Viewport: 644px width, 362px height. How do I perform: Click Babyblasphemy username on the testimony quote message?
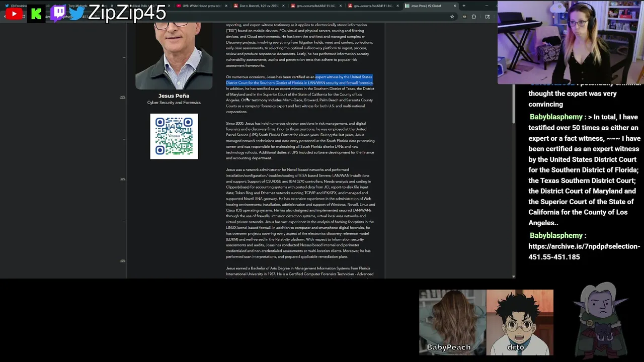coord(555,117)
